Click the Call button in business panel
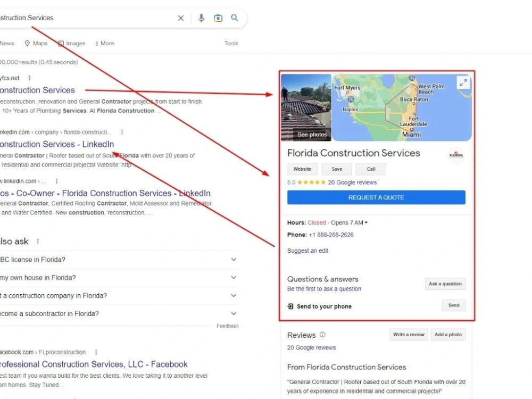The height and width of the screenshot is (399, 532). (x=371, y=169)
